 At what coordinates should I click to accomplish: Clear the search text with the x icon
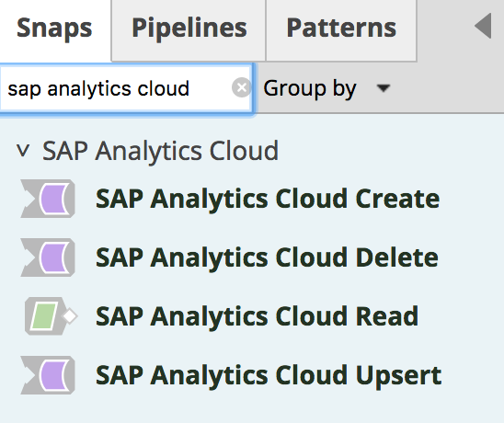click(x=241, y=87)
